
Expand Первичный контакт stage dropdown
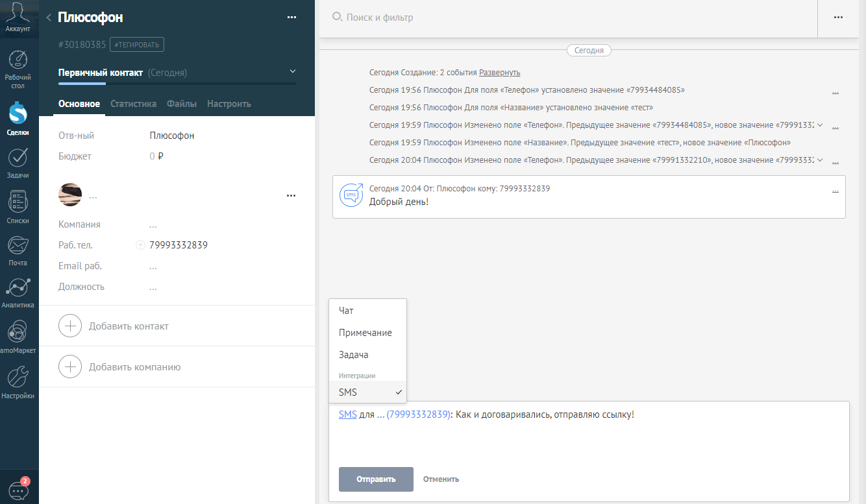pos(293,71)
